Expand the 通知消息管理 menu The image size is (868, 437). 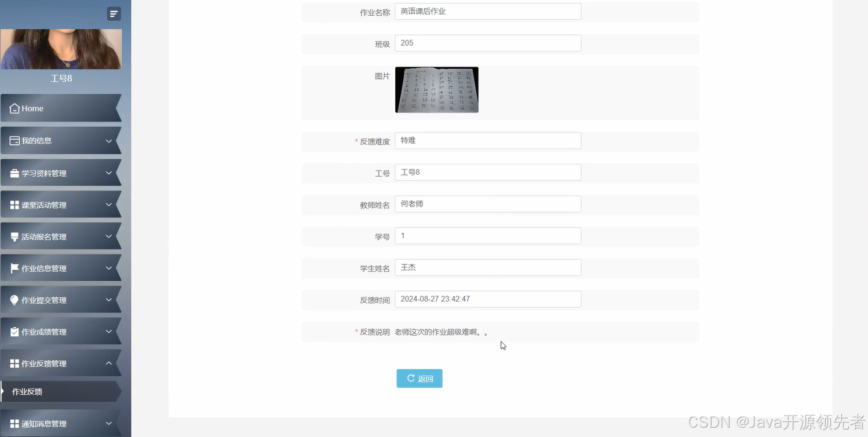[61, 423]
